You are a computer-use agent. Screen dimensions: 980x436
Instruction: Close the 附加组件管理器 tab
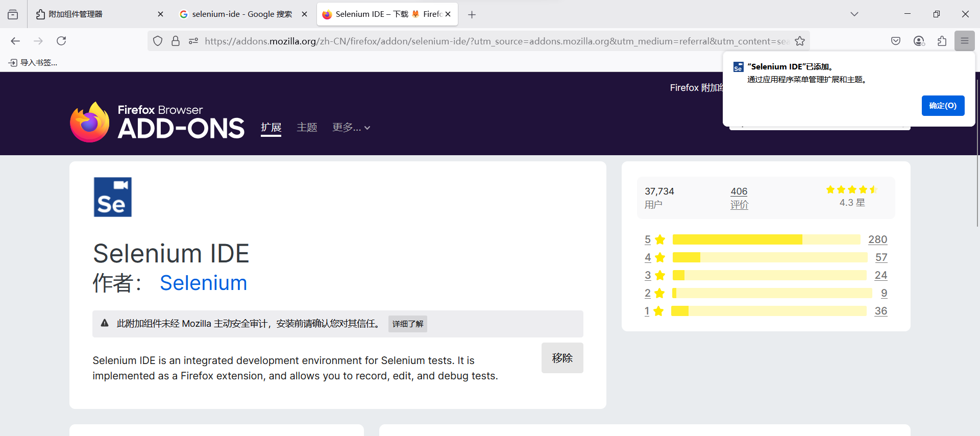pos(160,14)
